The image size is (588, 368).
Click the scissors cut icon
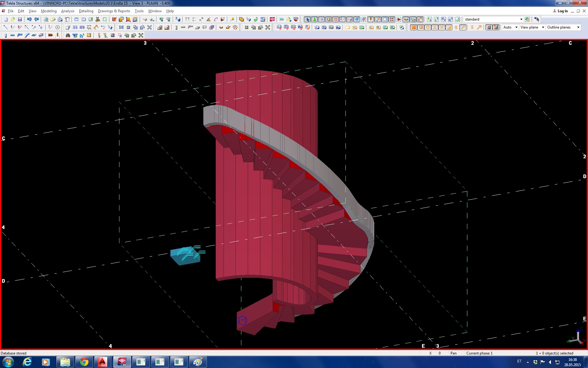click(x=98, y=19)
